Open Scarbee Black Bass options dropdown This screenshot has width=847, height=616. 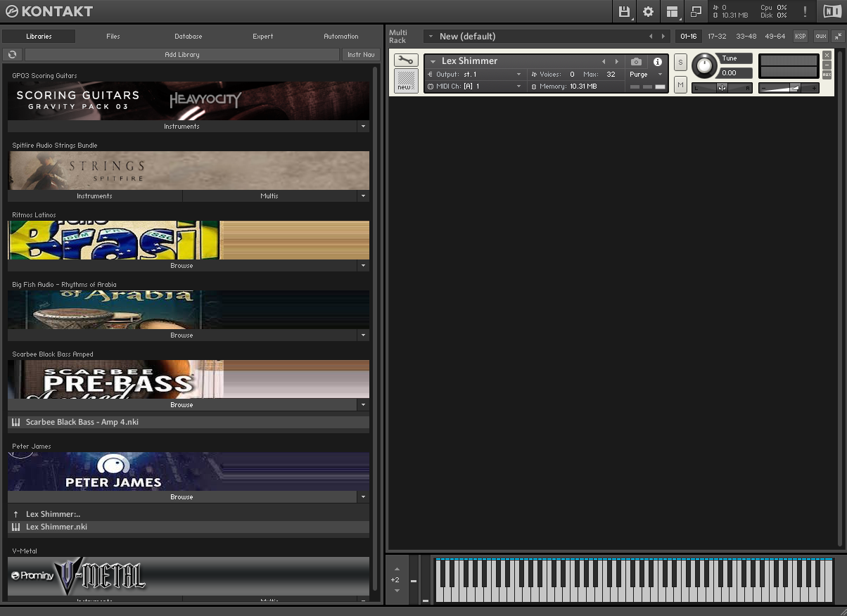[x=363, y=405]
